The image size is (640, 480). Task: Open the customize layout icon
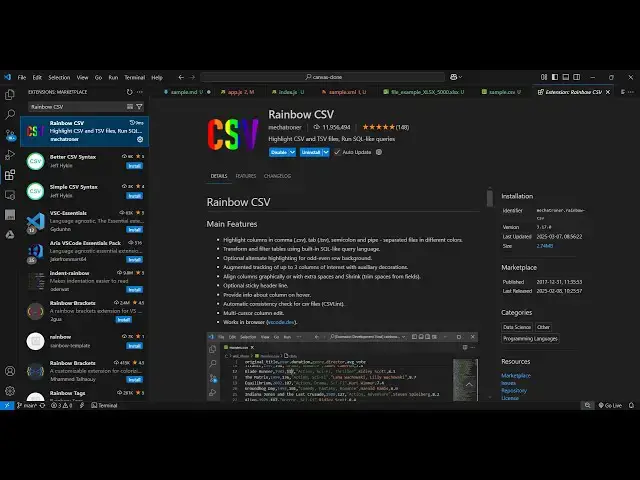[544, 77]
